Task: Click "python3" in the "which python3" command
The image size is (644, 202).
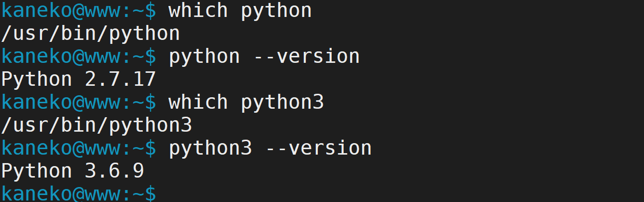Action: pyautogui.click(x=282, y=102)
